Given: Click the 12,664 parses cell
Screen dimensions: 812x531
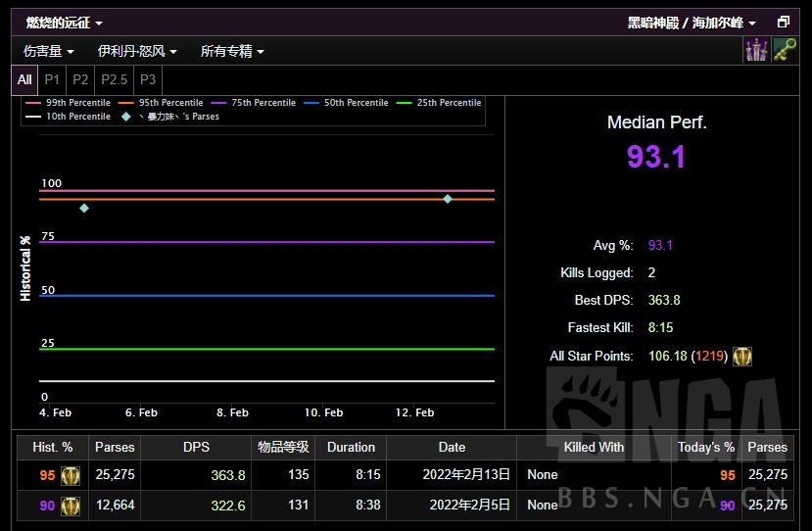Looking at the screenshot, I should (x=115, y=505).
